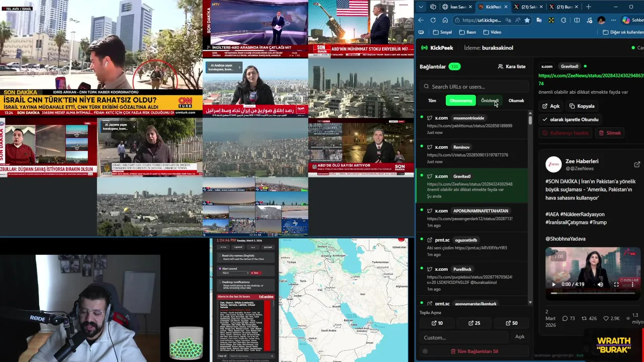The height and width of the screenshot is (362, 644).
Task: Open the workspaces icon beside the tabs
Action: (433, 7)
